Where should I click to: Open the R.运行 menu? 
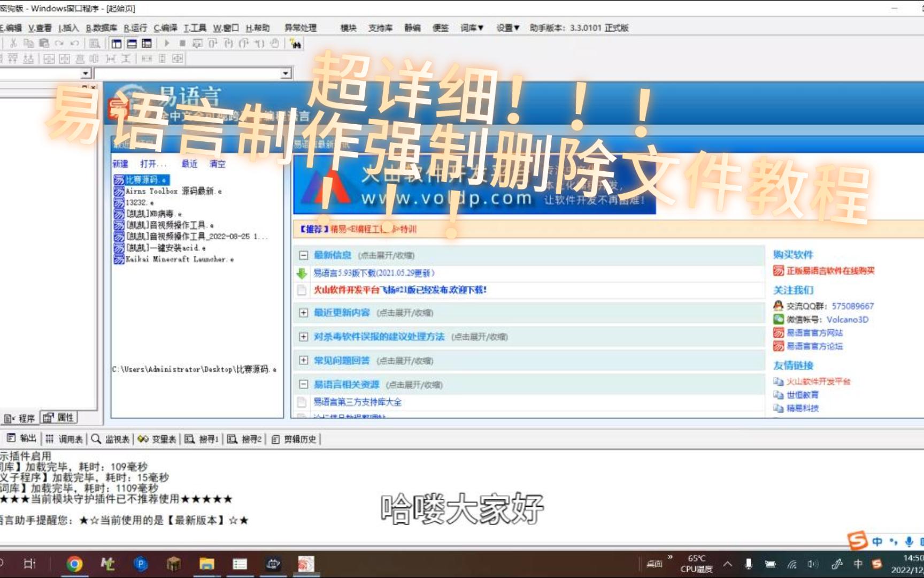[135, 28]
